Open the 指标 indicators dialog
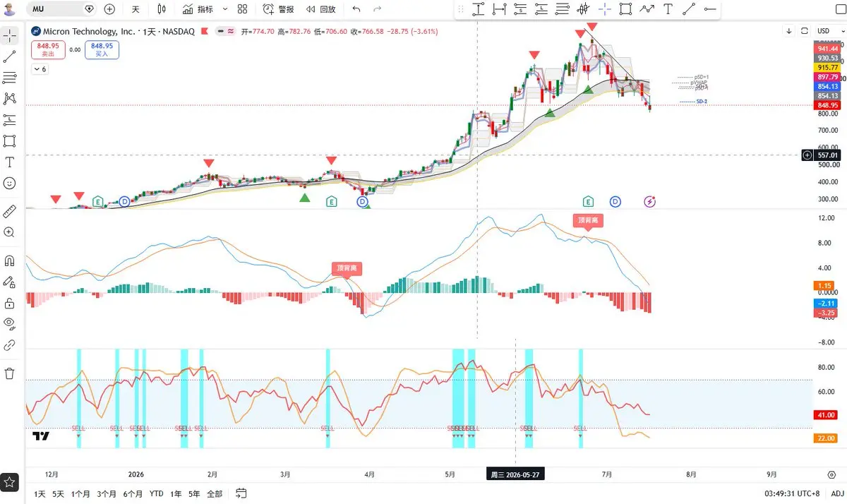The height and width of the screenshot is (504, 847). tap(198, 9)
